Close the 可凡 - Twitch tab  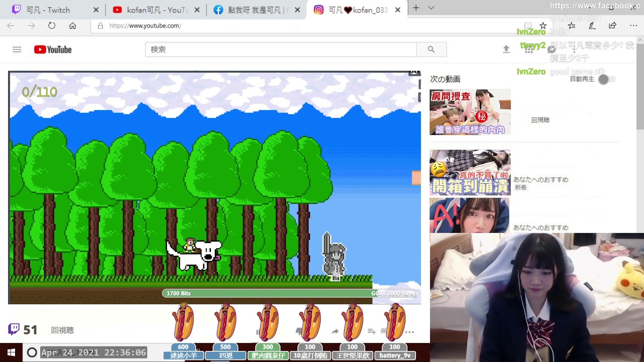pos(96,10)
